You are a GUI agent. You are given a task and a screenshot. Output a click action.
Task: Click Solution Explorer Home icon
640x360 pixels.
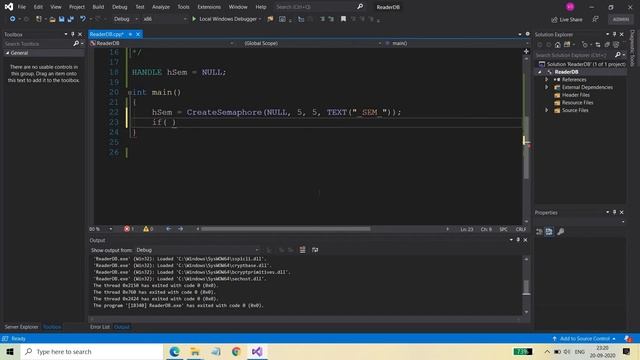pos(558,45)
